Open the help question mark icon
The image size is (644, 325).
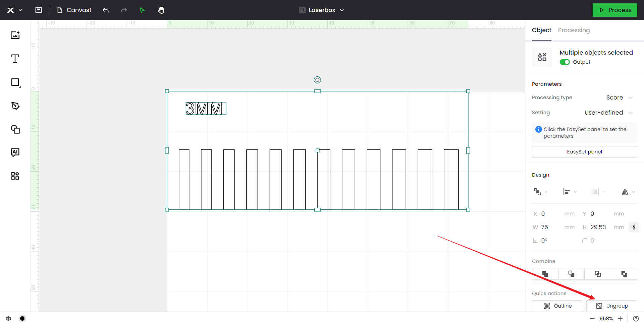click(636, 319)
